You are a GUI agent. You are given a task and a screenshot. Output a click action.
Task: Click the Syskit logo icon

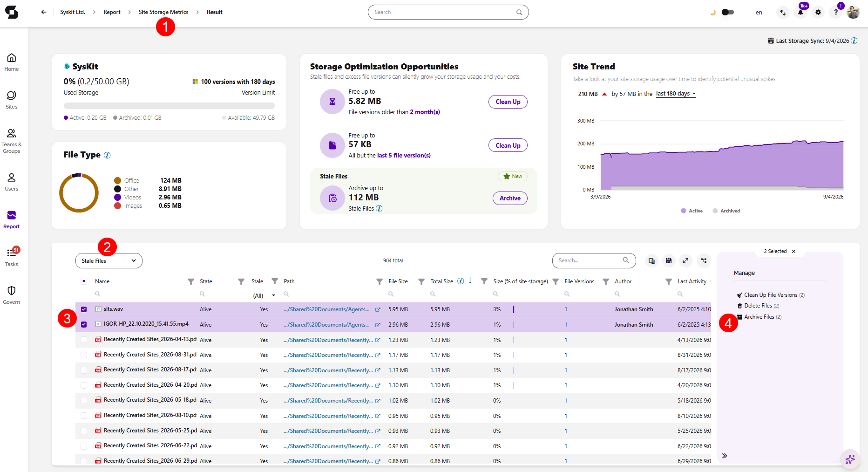[x=12, y=12]
